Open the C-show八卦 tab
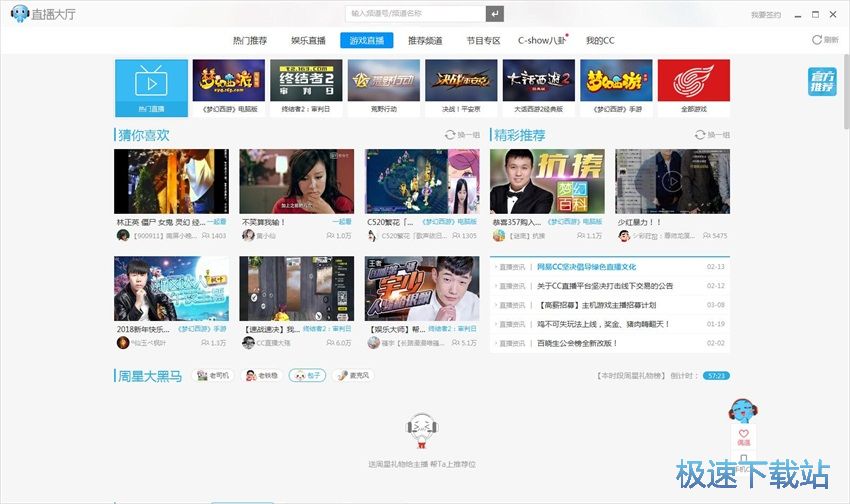850x504 pixels. pyautogui.click(x=542, y=40)
